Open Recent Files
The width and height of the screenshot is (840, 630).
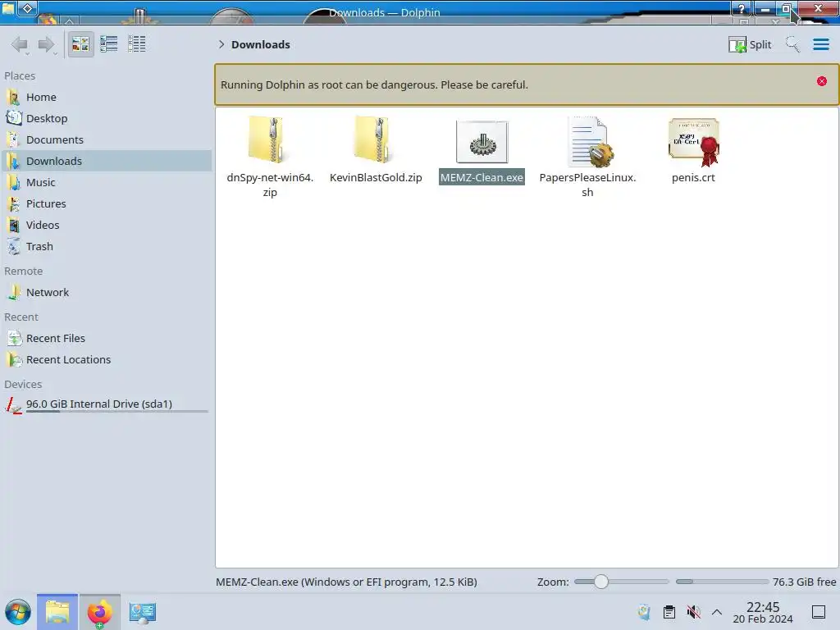point(106,339)
